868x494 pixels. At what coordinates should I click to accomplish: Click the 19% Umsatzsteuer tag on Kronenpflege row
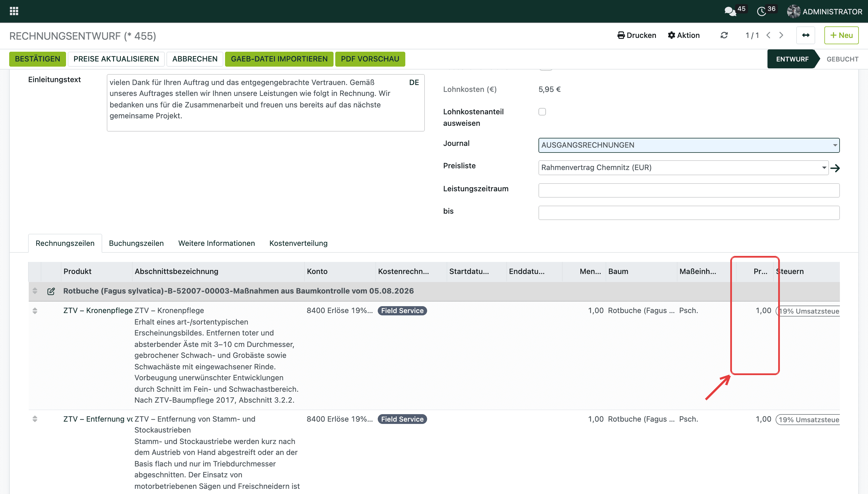(x=808, y=311)
